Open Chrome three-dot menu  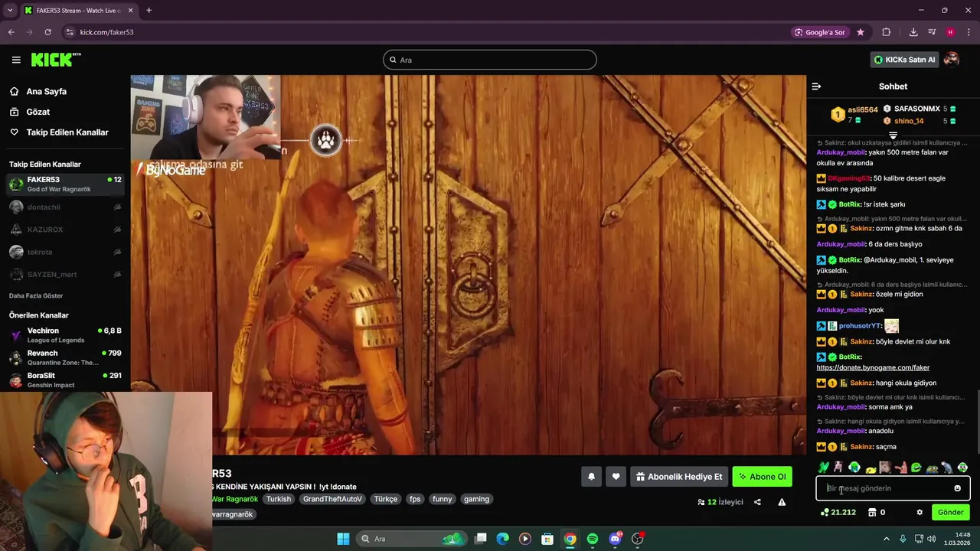pyautogui.click(x=969, y=32)
